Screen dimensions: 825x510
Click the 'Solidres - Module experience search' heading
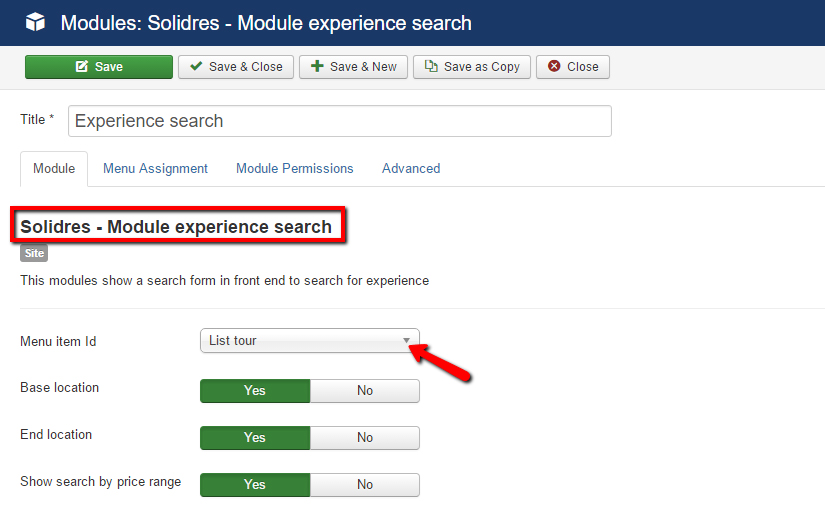(176, 227)
